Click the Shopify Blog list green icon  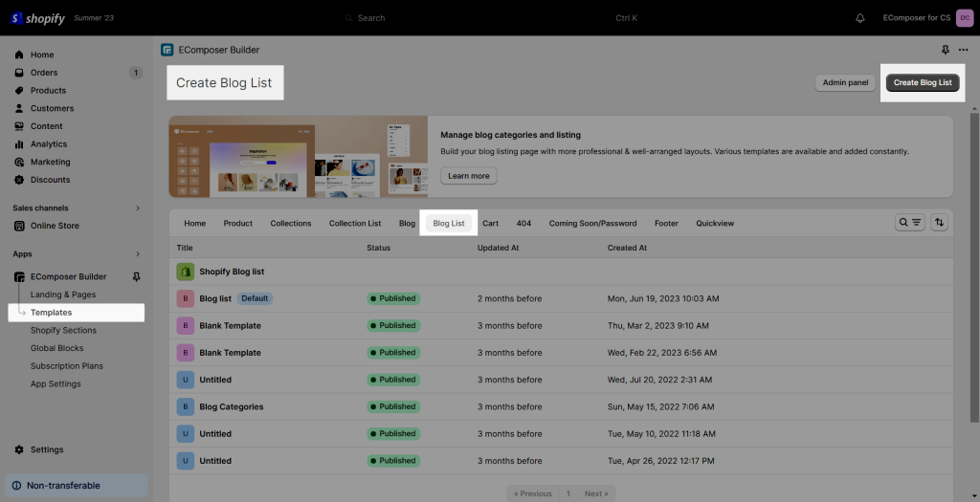(x=185, y=272)
